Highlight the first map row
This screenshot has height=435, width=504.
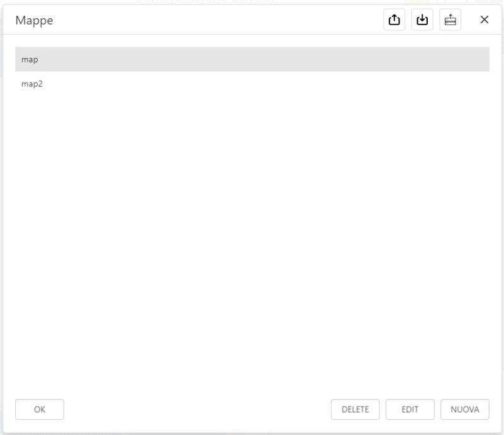pyautogui.click(x=252, y=59)
